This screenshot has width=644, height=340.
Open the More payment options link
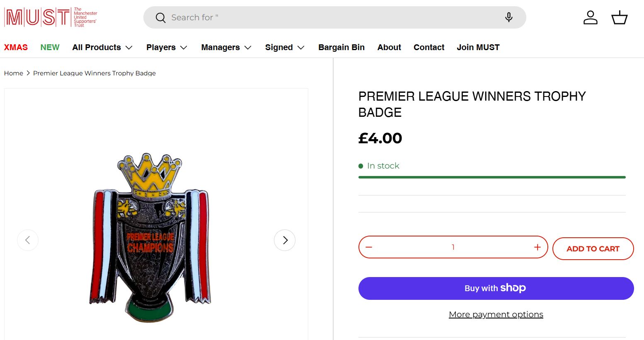496,315
